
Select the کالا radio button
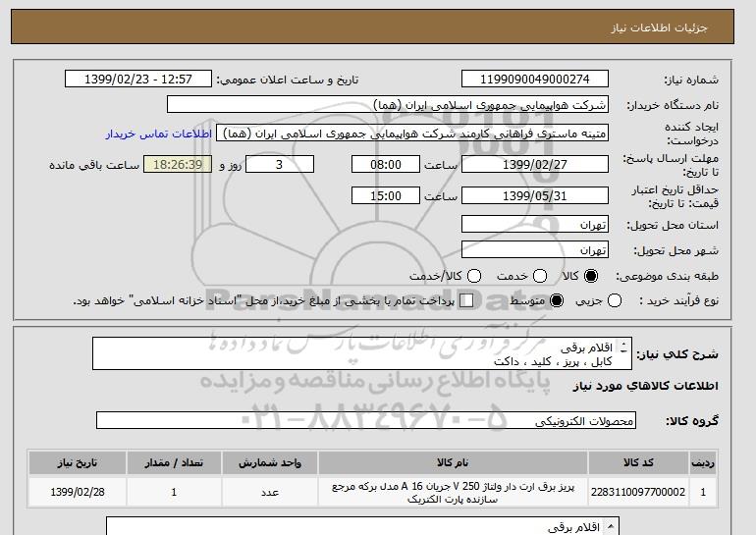coord(591,276)
